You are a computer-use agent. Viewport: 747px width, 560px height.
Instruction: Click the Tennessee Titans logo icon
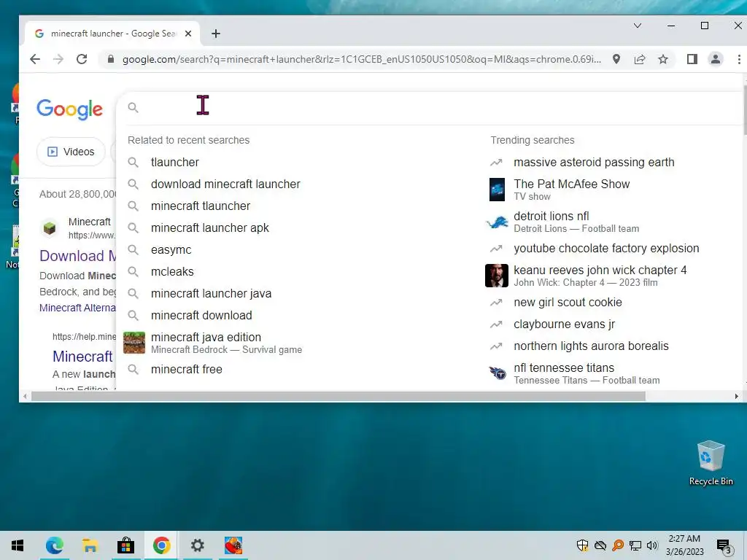498,373
